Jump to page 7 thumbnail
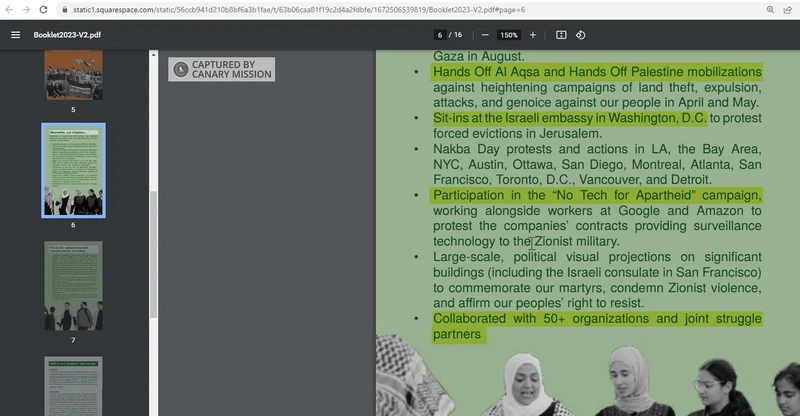Image resolution: width=800 pixels, height=416 pixels. pos(73,285)
